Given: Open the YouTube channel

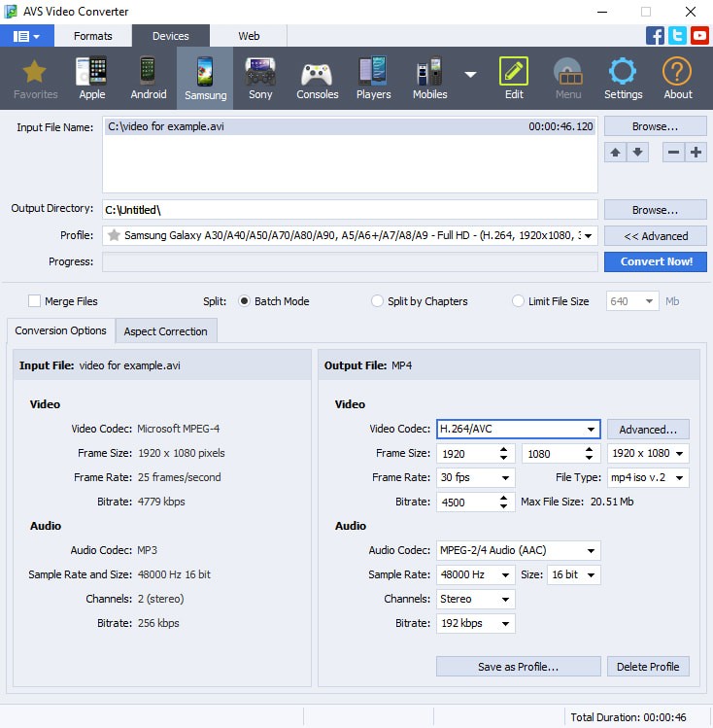Looking at the screenshot, I should pyautogui.click(x=699, y=36).
